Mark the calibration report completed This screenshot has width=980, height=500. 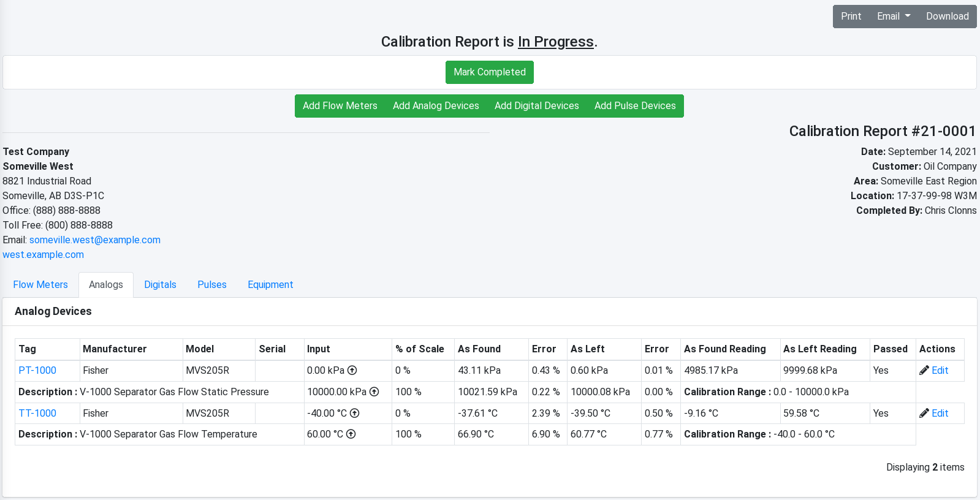tap(489, 72)
